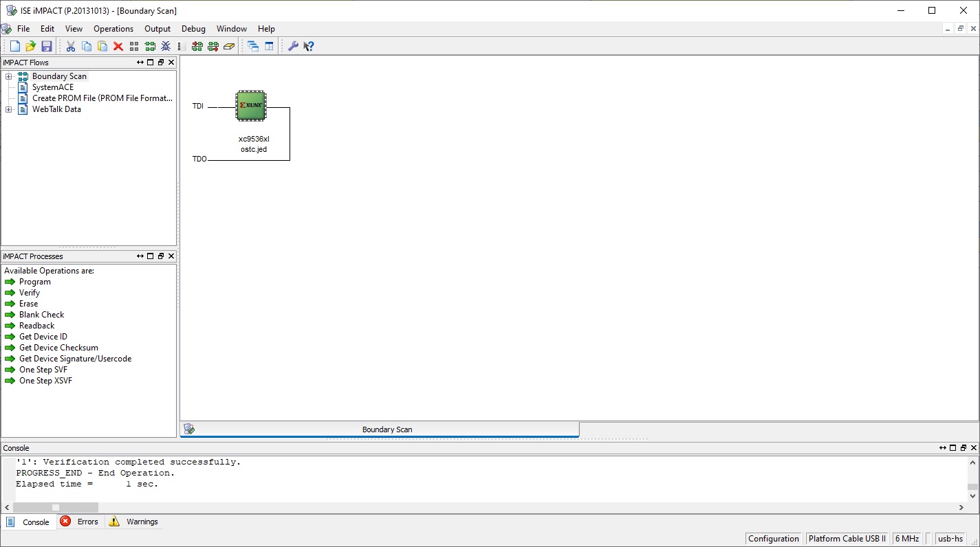Click the first green chain icon with red arrow
Screen dimensions: 980x547
(197, 46)
